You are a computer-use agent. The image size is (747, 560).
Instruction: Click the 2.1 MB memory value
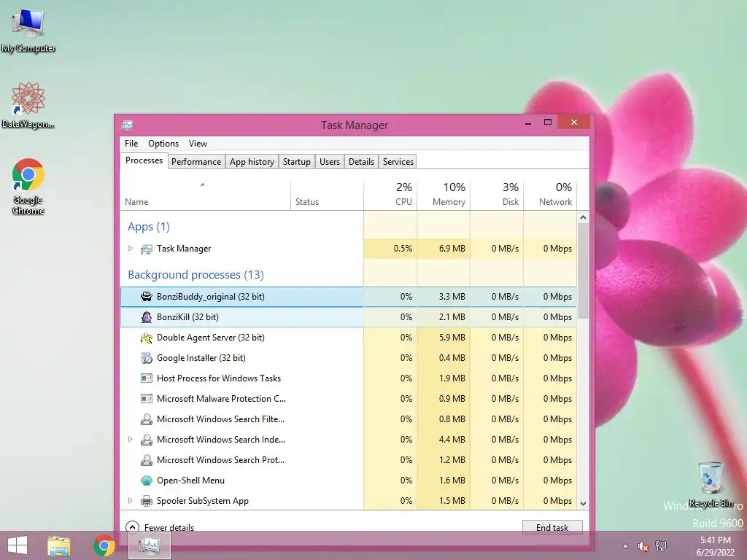452,317
